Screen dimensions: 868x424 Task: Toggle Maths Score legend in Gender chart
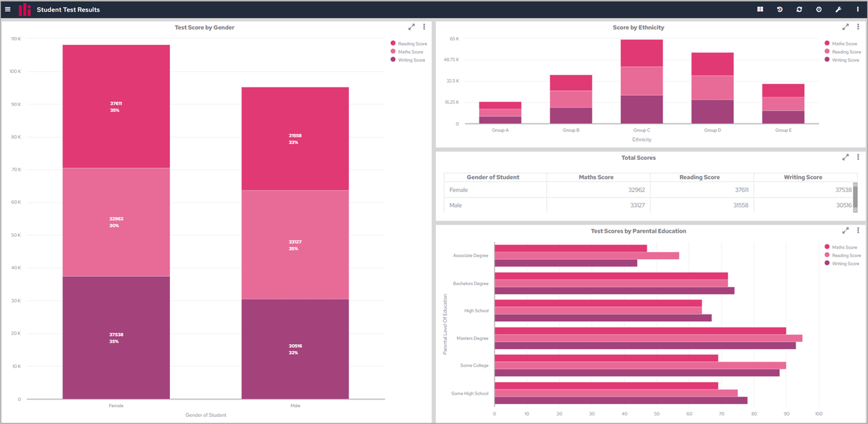tap(407, 52)
